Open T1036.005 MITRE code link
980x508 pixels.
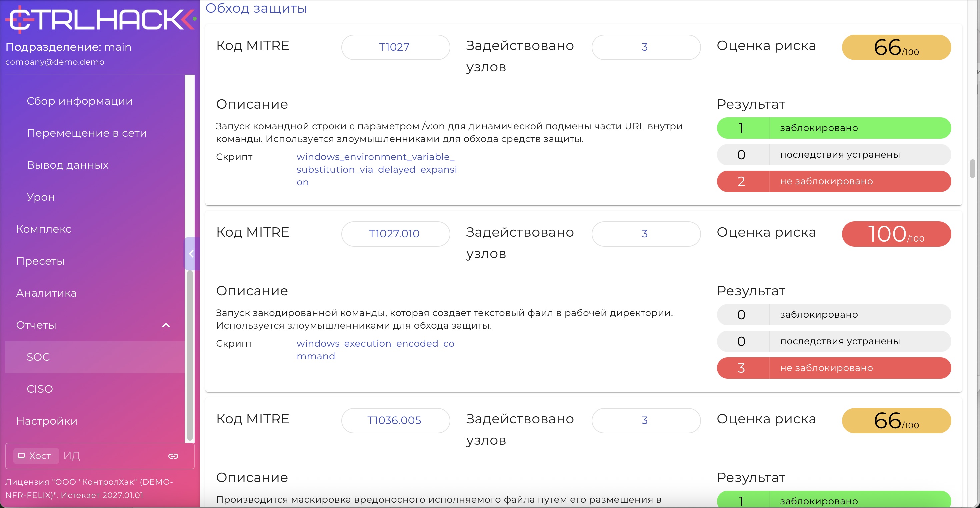(x=395, y=420)
